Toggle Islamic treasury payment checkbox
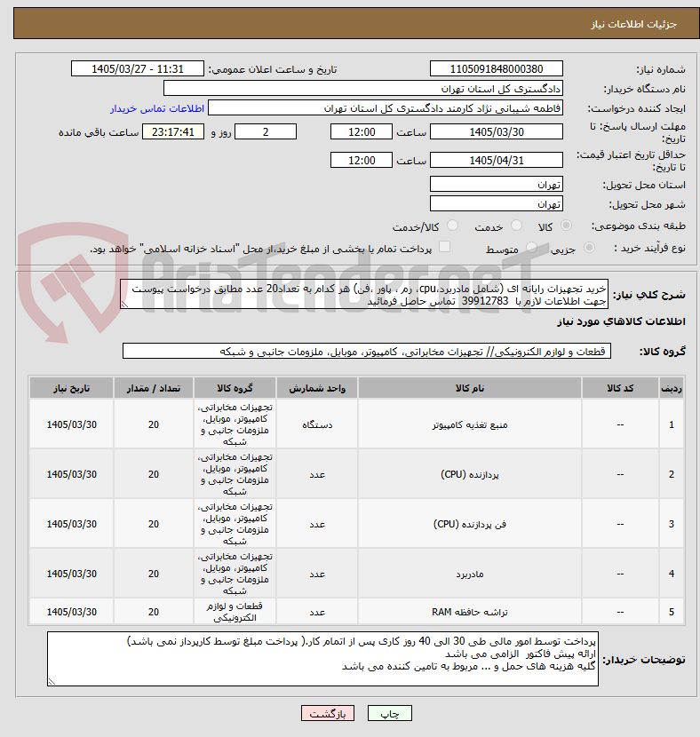 click(x=444, y=247)
